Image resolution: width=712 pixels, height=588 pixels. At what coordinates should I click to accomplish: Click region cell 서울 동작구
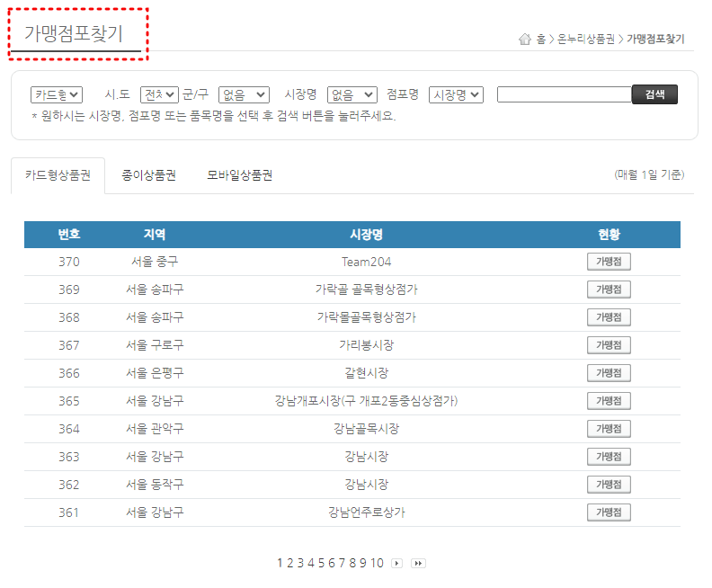pyautogui.click(x=155, y=485)
